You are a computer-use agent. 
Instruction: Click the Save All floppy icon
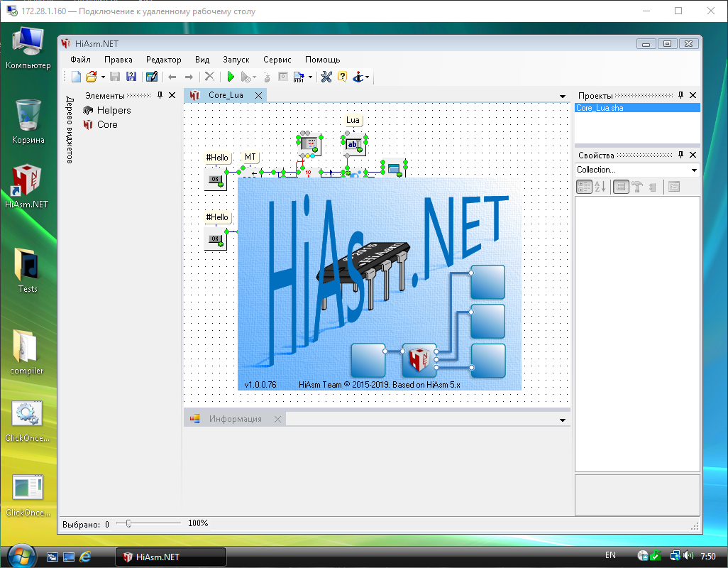tap(131, 77)
